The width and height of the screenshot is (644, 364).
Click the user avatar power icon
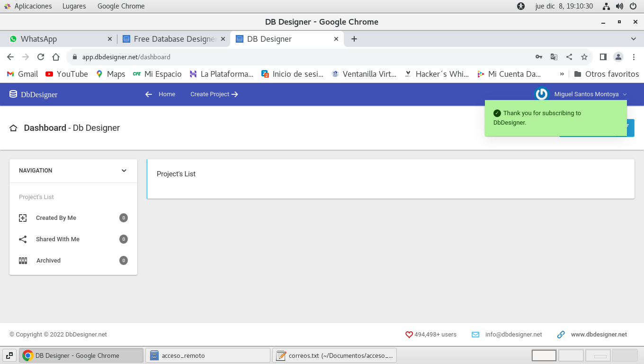pos(541,94)
